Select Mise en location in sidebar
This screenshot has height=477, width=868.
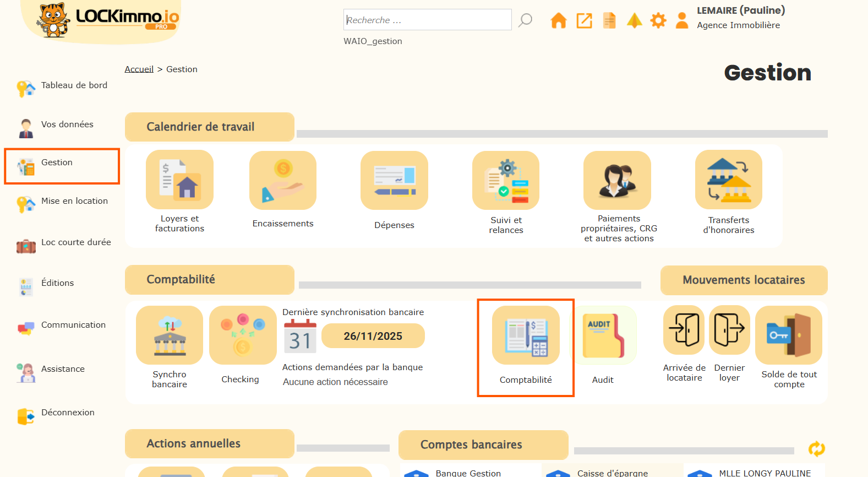(74, 201)
